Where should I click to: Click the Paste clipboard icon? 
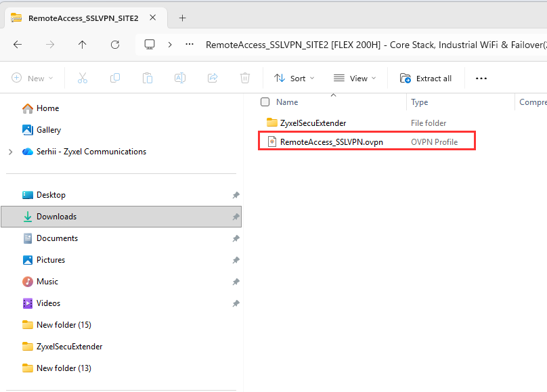[x=148, y=78]
